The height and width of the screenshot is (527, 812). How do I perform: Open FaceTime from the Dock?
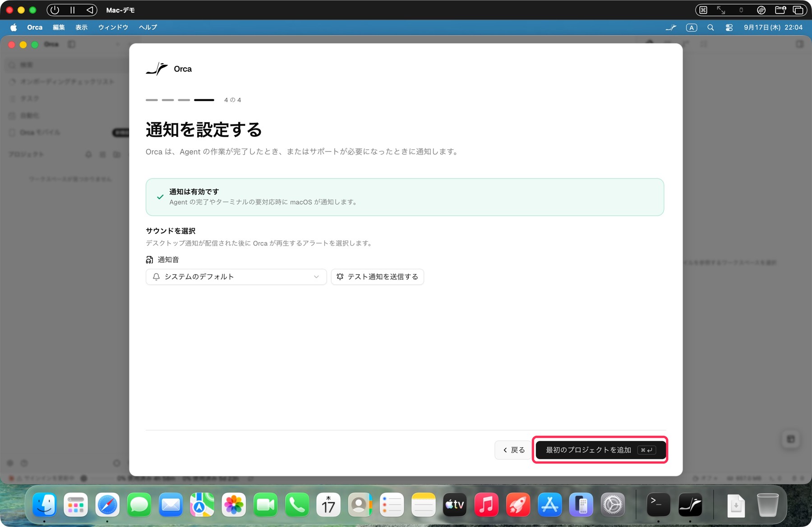(265, 505)
